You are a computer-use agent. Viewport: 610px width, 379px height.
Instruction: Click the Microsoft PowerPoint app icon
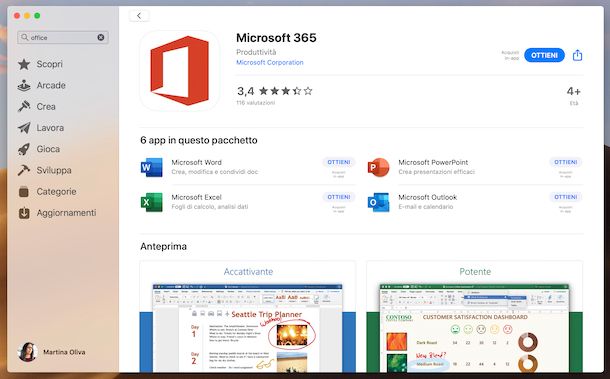(x=379, y=167)
